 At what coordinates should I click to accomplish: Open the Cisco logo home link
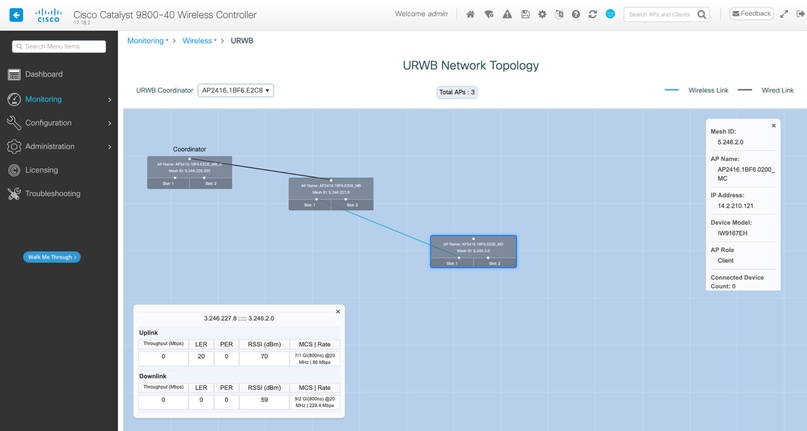[x=48, y=15]
